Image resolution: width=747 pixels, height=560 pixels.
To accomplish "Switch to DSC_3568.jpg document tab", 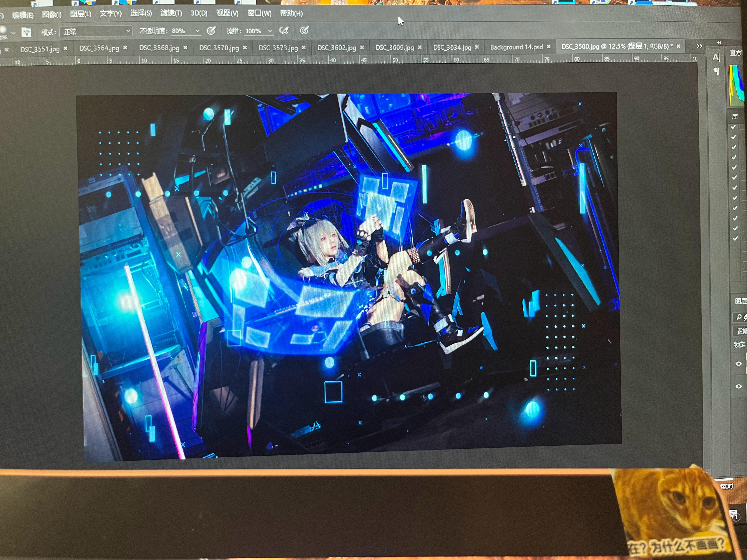I will 159,48.
